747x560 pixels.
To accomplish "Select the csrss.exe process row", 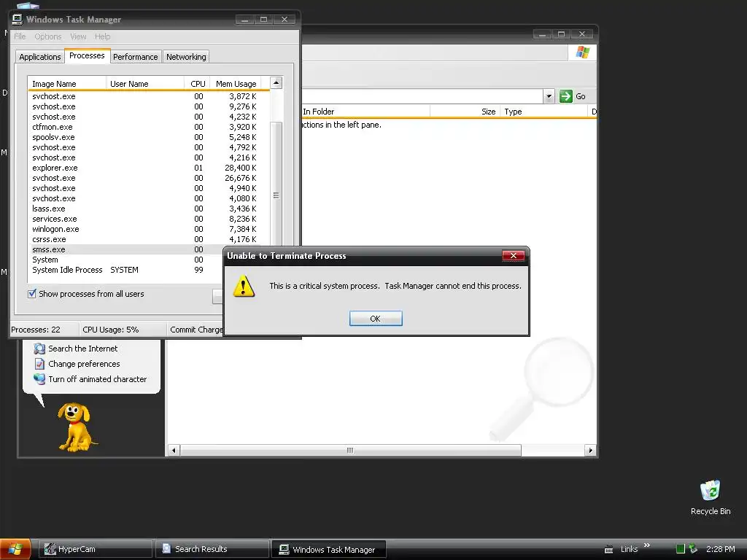I will [149, 239].
